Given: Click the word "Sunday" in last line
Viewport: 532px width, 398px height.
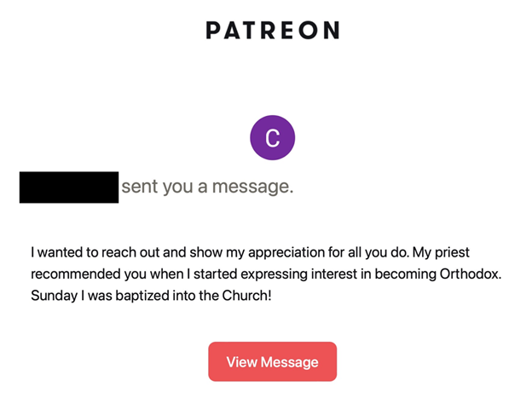Looking at the screenshot, I should [54, 296].
